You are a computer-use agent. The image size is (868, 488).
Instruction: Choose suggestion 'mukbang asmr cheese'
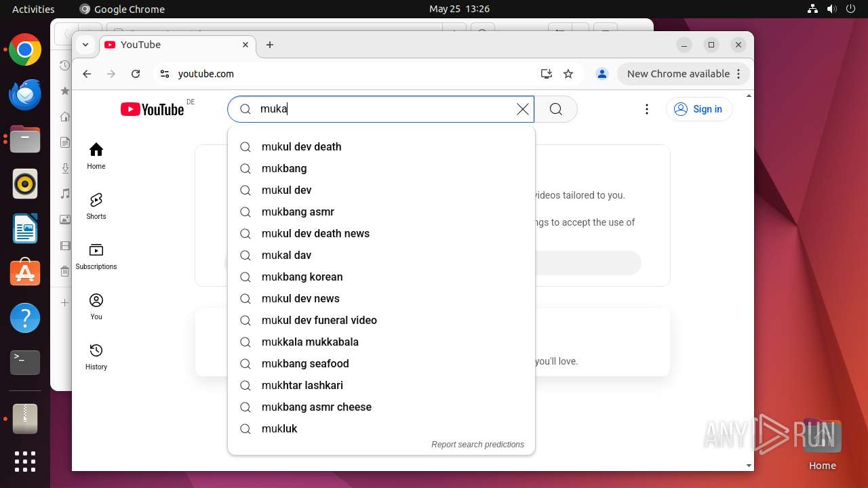pos(381,407)
